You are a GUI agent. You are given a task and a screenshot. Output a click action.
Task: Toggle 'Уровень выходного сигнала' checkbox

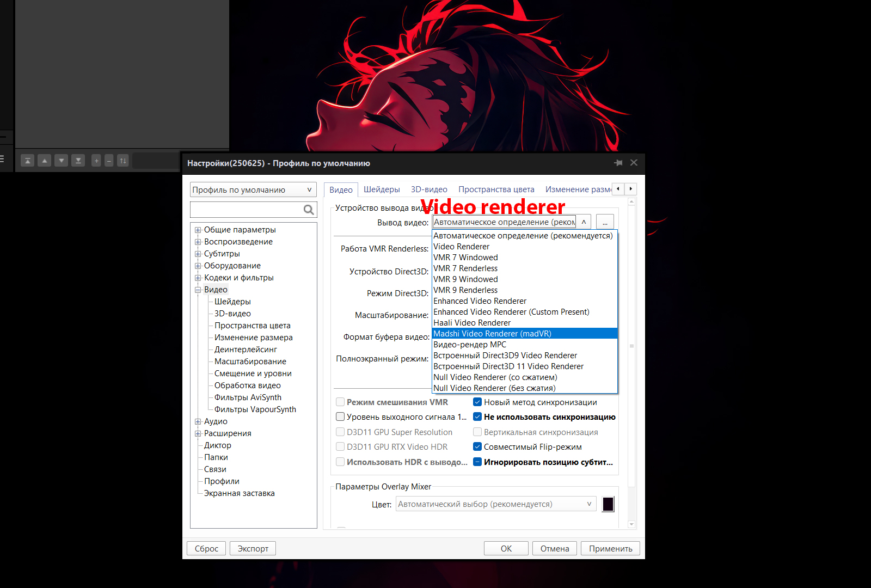point(340,417)
